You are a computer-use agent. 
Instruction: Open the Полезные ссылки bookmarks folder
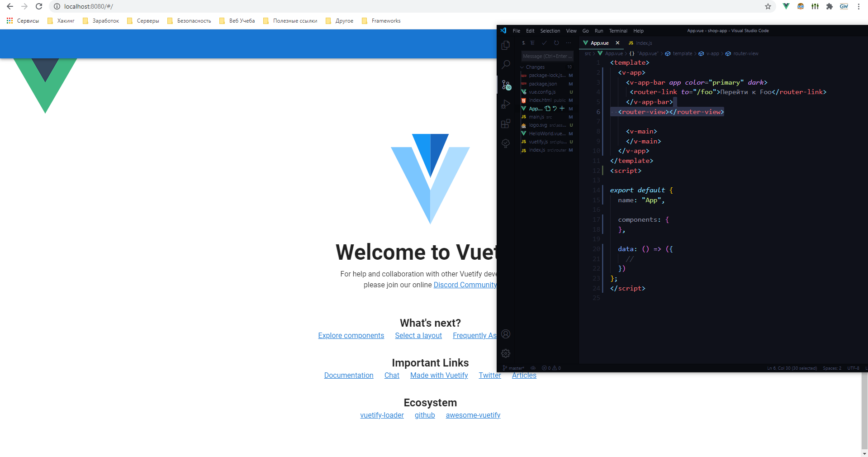(x=290, y=21)
